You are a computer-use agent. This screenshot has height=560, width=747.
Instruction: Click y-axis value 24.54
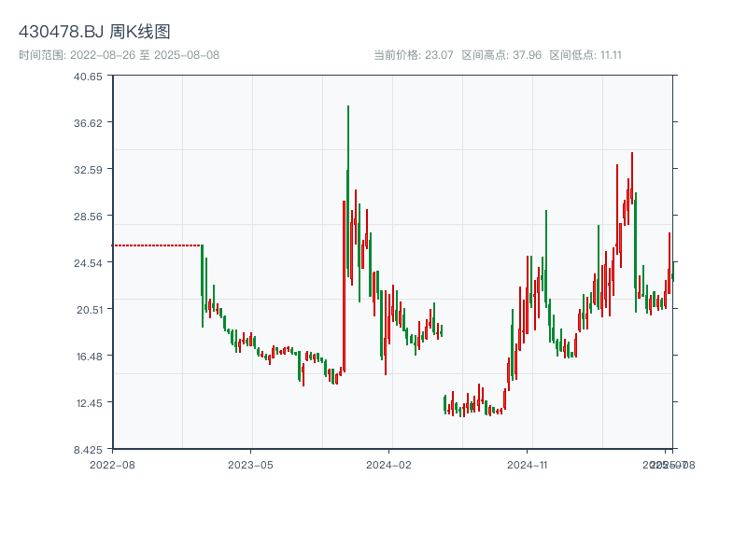(88, 263)
